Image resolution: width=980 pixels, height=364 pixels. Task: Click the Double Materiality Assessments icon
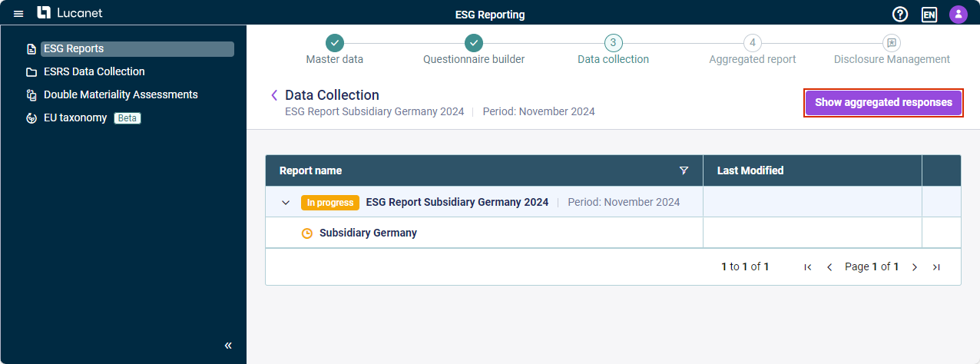coord(31,95)
